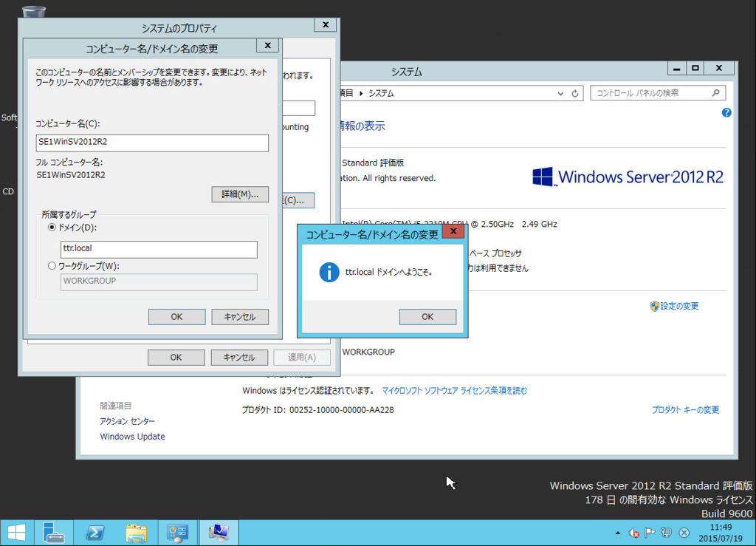
Task: Close the System window
Action: coord(719,69)
